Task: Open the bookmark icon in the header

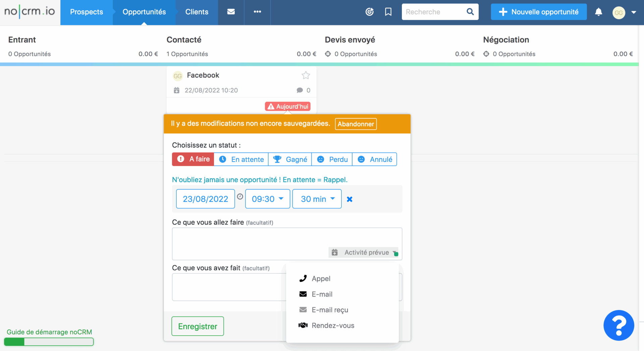Action: (388, 12)
